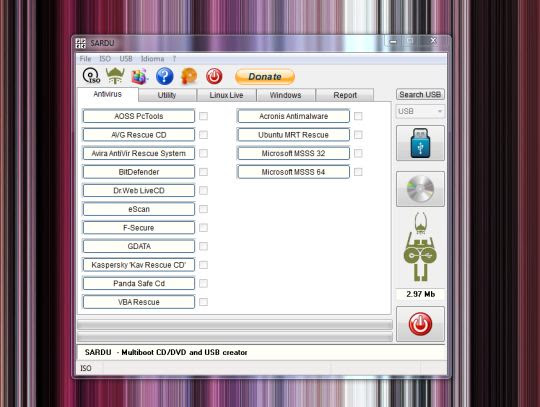Click the Panda Safe Cd button
The height and width of the screenshot is (407, 540).
coord(139,283)
